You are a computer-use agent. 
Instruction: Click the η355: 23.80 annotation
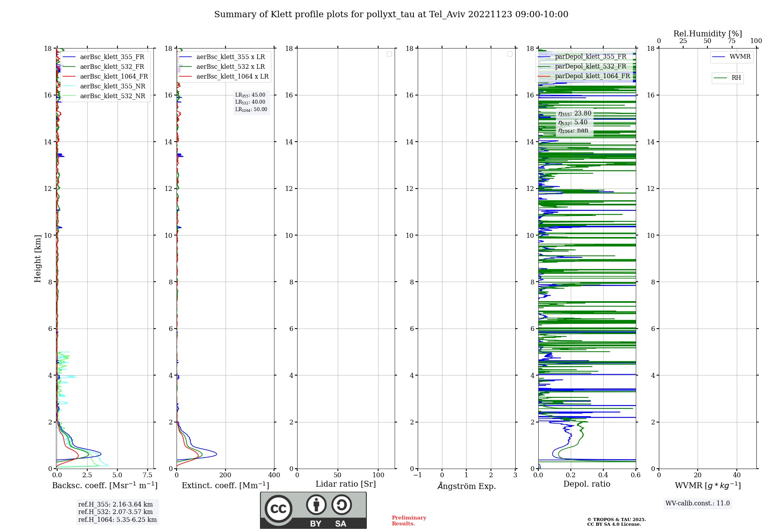(575, 113)
